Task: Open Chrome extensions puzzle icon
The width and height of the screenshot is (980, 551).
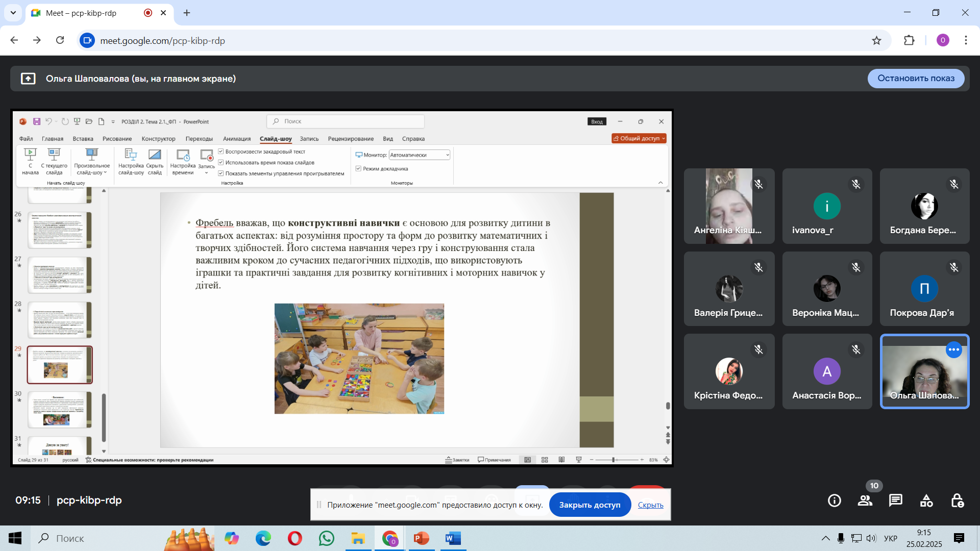Action: point(909,40)
